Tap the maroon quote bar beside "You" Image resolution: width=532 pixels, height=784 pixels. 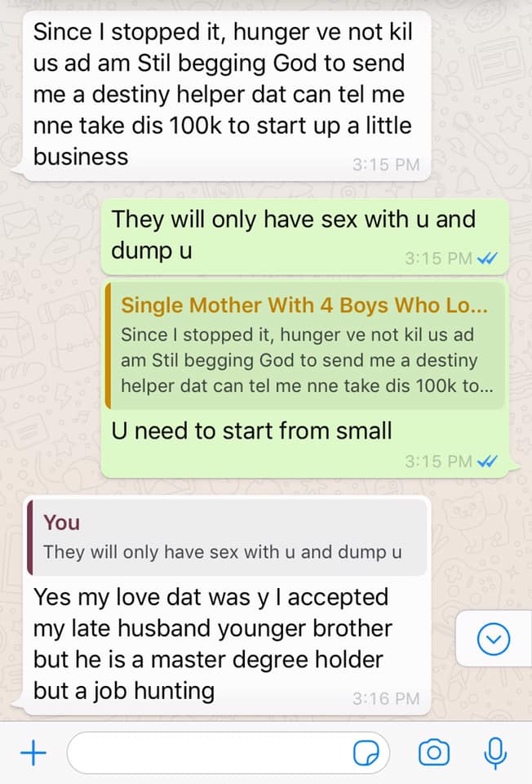click(x=30, y=537)
